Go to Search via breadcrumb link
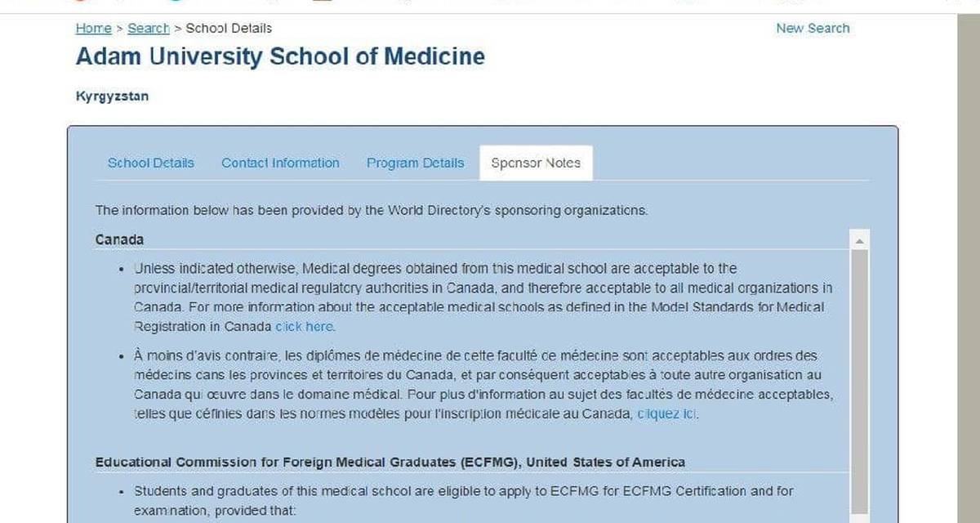The image size is (980, 523). [x=149, y=29]
